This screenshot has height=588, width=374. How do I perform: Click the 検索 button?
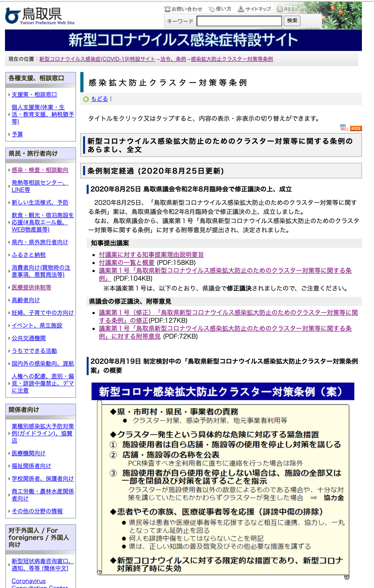tap(292, 21)
